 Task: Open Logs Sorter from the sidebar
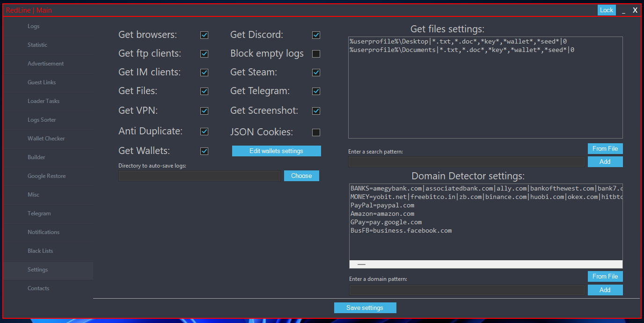coord(42,120)
